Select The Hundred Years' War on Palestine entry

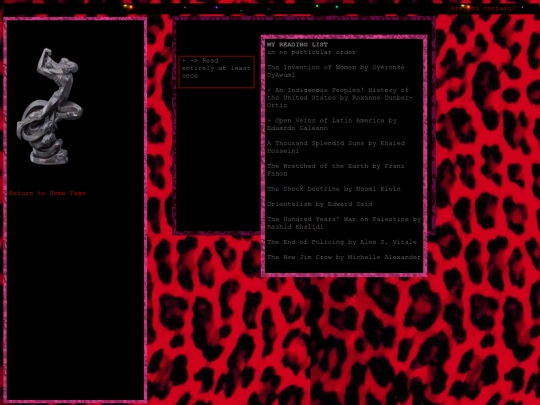344,223
